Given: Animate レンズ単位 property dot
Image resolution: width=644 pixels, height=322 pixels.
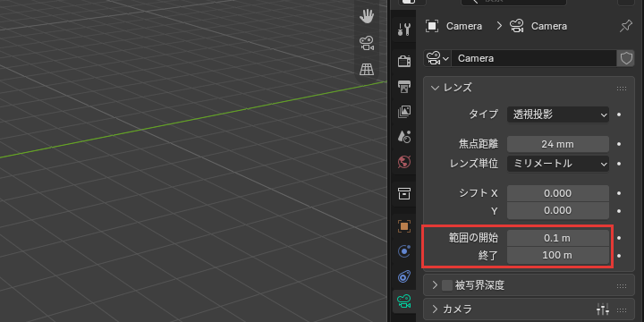Looking at the screenshot, I should [x=619, y=164].
